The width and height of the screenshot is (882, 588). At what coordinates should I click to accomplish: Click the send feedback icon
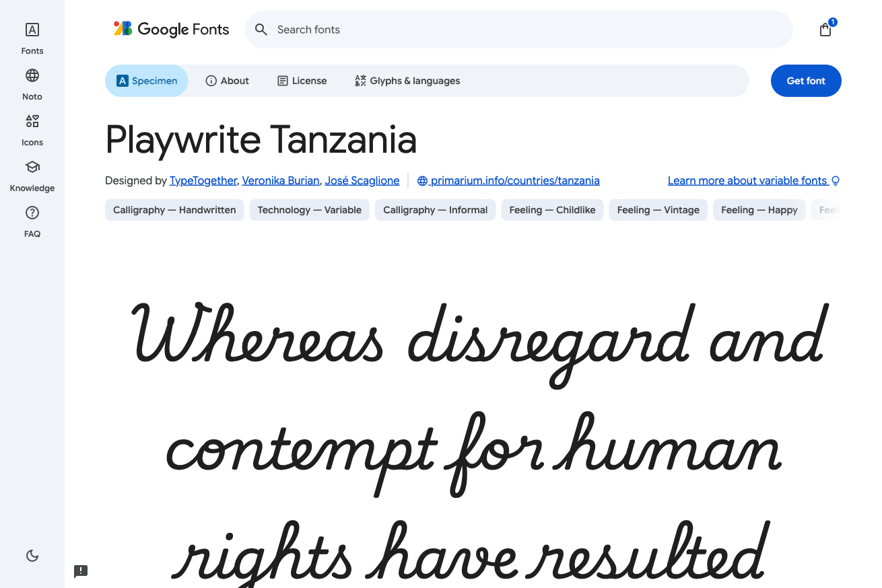81,571
